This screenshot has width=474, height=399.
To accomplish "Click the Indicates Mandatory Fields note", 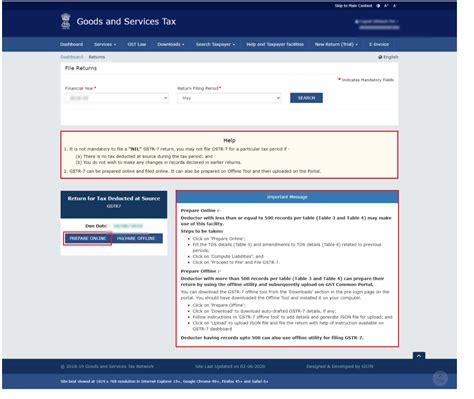I will tap(366, 80).
